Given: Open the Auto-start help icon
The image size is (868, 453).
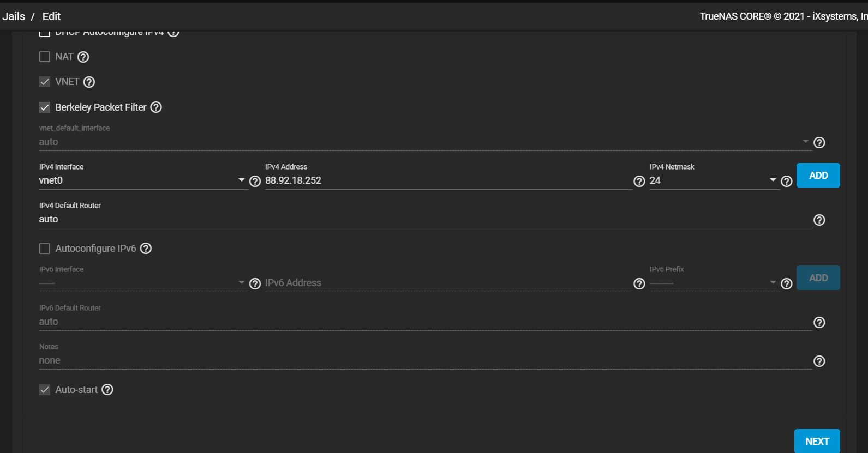Looking at the screenshot, I should (107, 390).
